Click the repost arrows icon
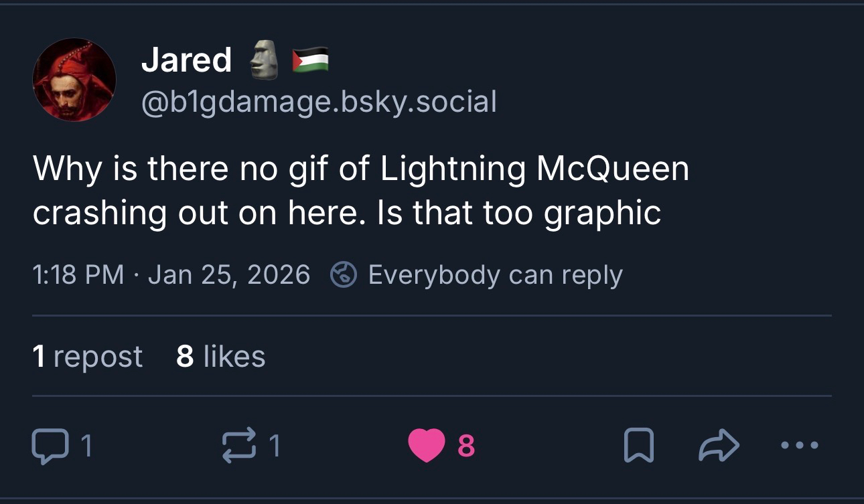The image size is (864, 504). (x=238, y=446)
